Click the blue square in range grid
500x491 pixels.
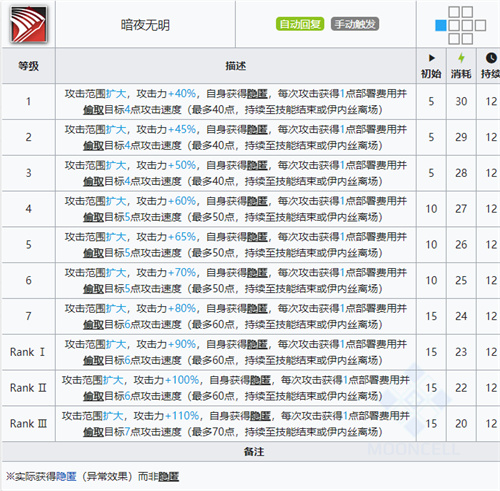(441, 25)
